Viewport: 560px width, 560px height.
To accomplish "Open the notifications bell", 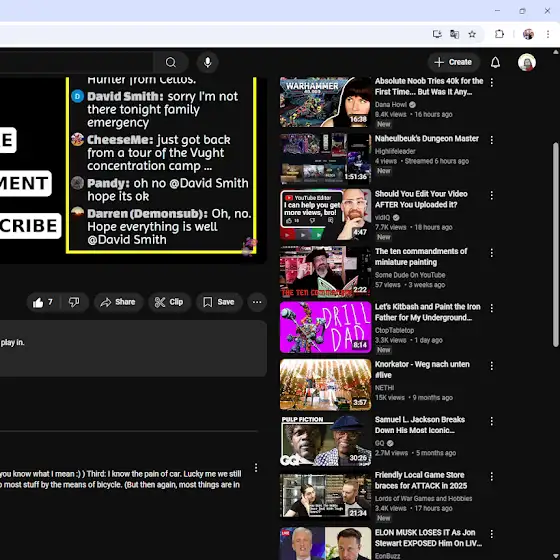I will (495, 62).
